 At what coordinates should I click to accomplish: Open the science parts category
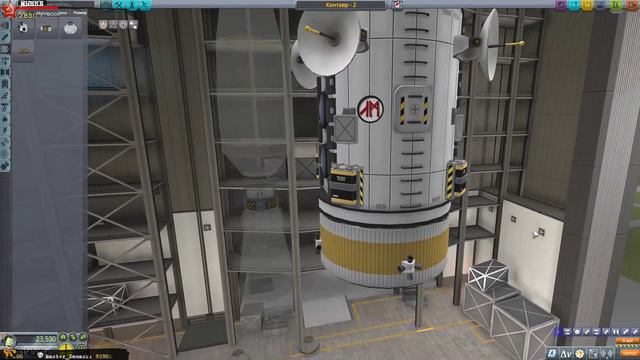point(5,154)
